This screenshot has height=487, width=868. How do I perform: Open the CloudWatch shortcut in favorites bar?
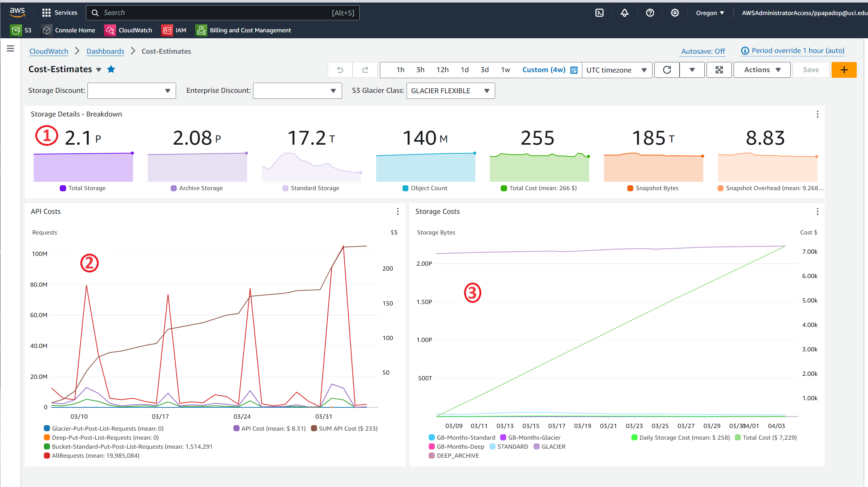(x=128, y=30)
